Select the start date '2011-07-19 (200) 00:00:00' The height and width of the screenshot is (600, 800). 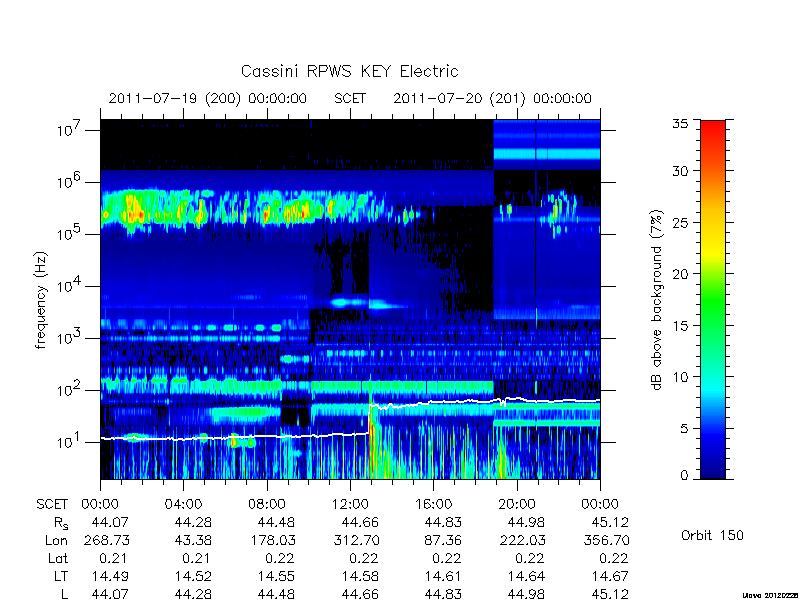[208, 98]
